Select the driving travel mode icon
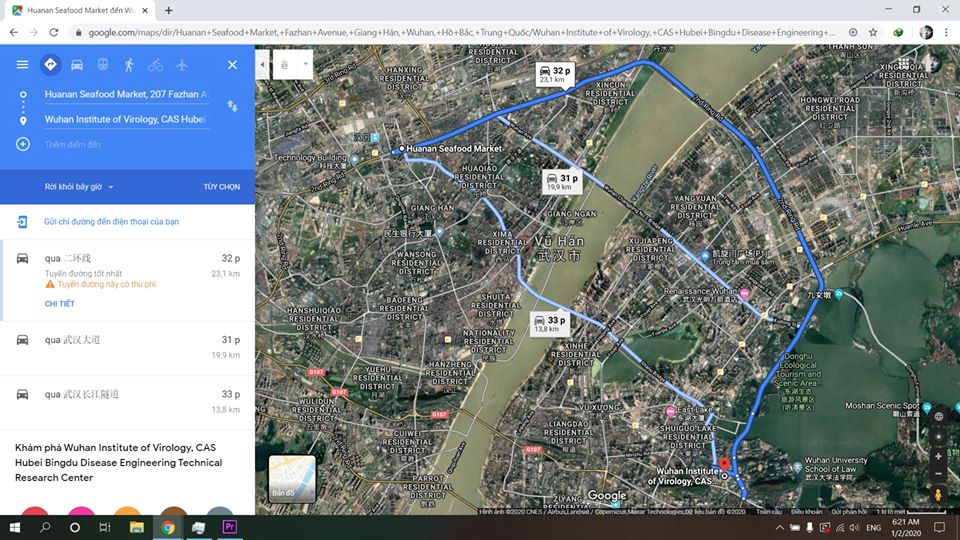 (x=77, y=65)
